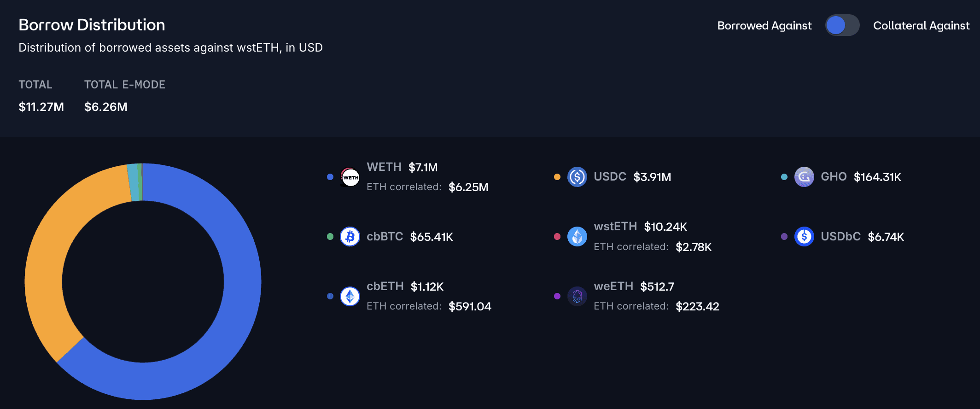The width and height of the screenshot is (980, 409).
Task: Click the wstETH token icon
Action: pyautogui.click(x=577, y=237)
